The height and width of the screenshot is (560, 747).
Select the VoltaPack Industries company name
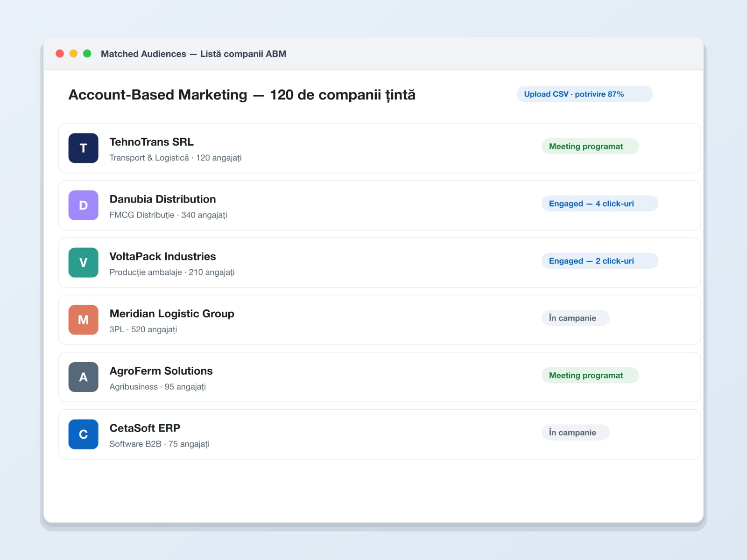[162, 256]
